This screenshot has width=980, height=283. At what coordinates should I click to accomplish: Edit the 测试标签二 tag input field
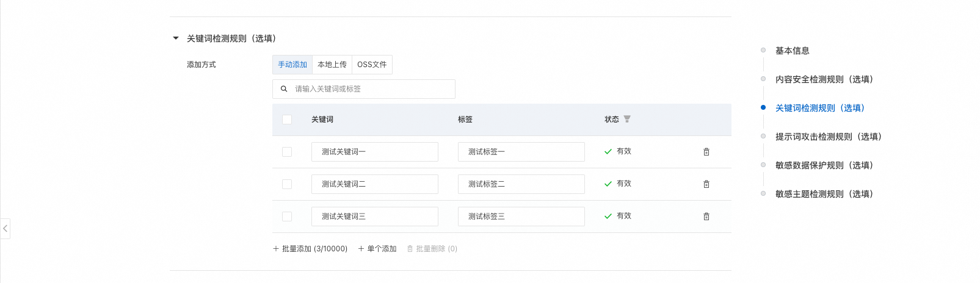pyautogui.click(x=521, y=184)
